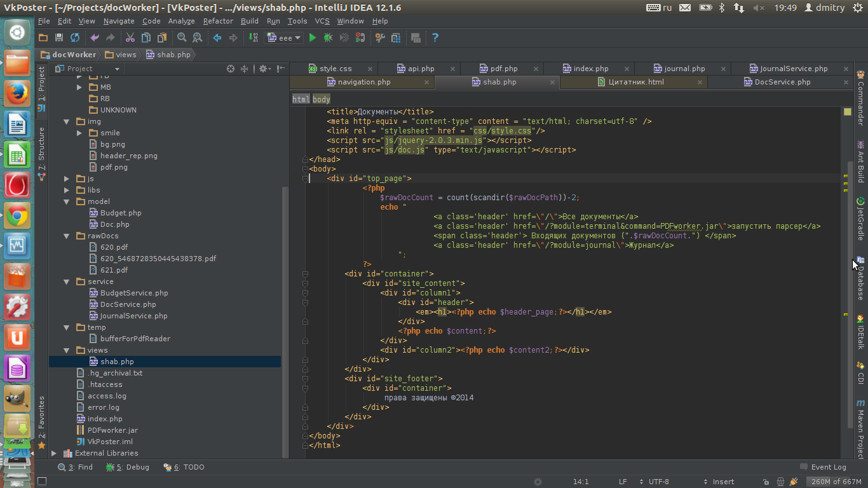Open the 'eee' run configuration dropdown
This screenshot has width=868, height=488.
click(285, 38)
